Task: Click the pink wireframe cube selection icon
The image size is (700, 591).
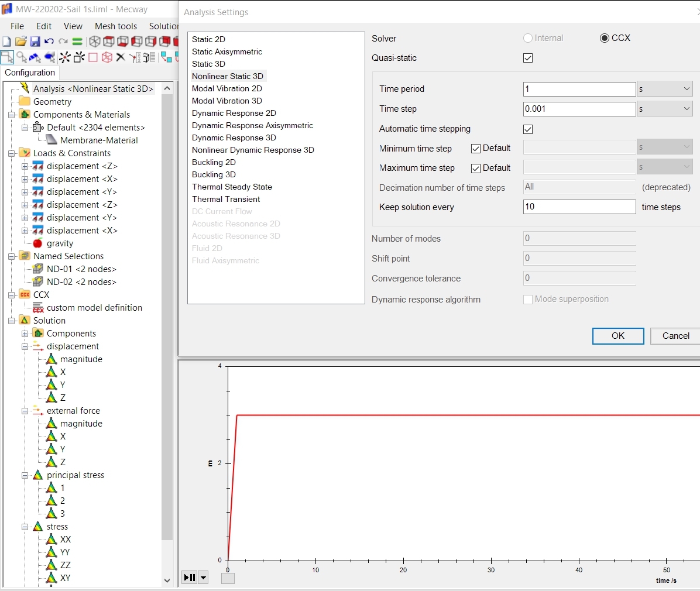Action: coord(107,57)
